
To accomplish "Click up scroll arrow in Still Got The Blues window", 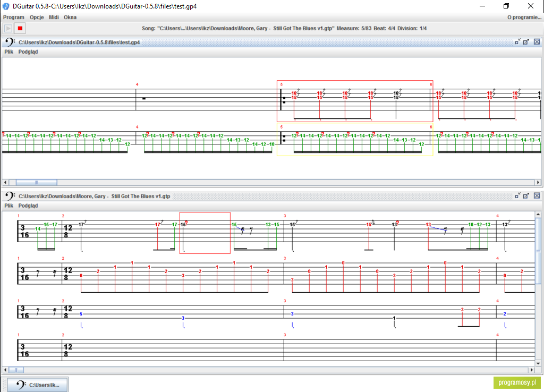I will (x=538, y=215).
